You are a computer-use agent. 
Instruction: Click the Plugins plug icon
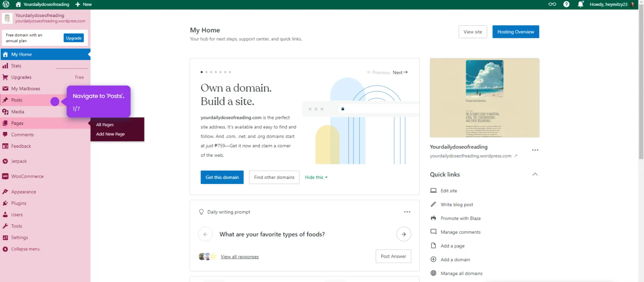coord(5,203)
